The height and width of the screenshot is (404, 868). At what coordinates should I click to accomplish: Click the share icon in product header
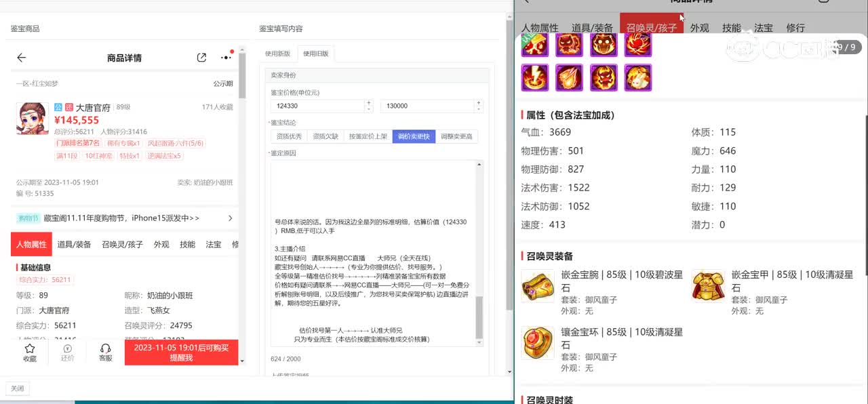point(201,58)
